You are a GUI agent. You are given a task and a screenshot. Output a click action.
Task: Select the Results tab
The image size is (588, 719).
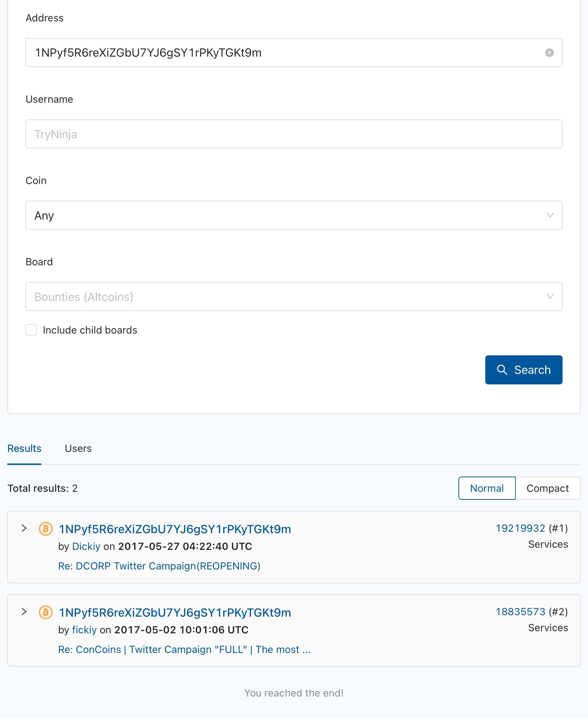[24, 448]
